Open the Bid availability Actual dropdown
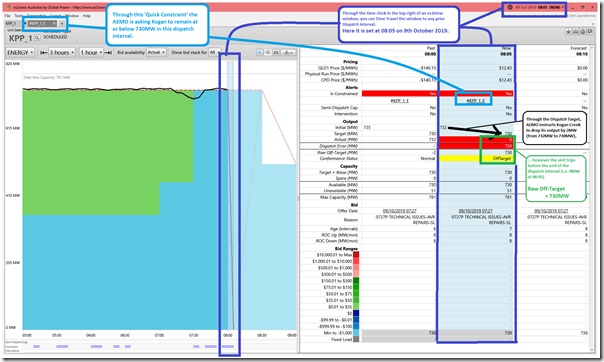604x362 pixels. [156, 52]
